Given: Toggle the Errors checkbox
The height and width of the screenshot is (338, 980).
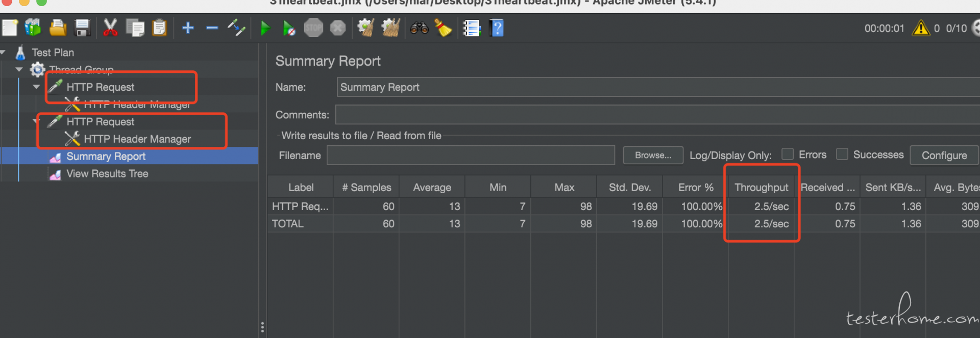Looking at the screenshot, I should [788, 154].
